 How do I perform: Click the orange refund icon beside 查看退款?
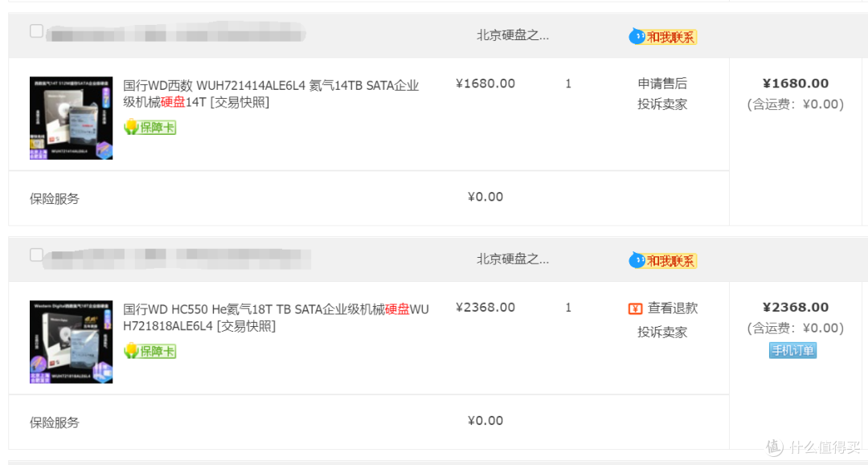pos(635,308)
